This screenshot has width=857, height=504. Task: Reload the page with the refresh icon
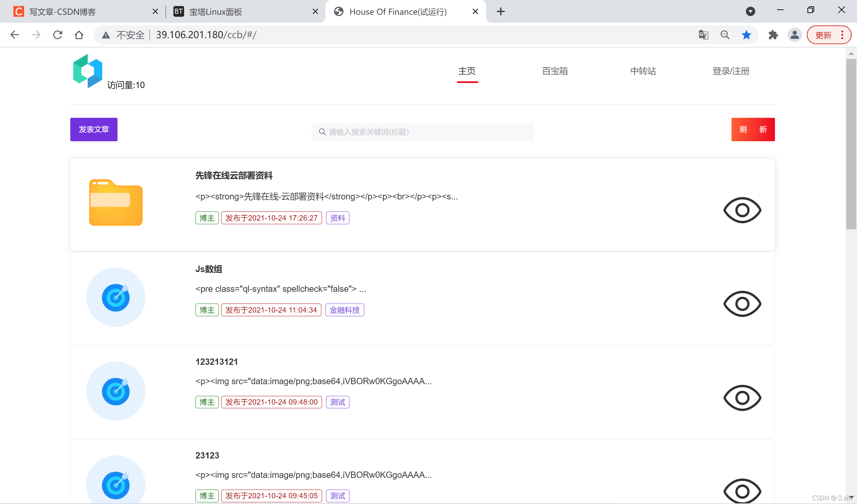pos(58,35)
